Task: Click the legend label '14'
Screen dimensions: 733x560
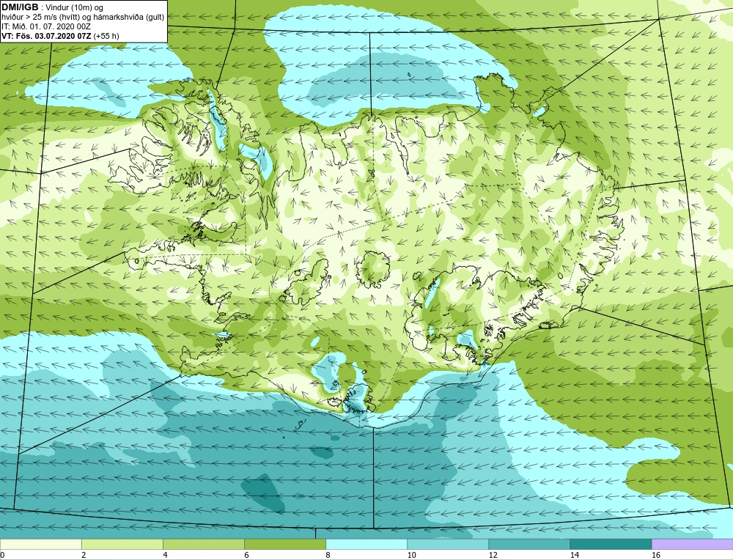Action: coord(574,555)
